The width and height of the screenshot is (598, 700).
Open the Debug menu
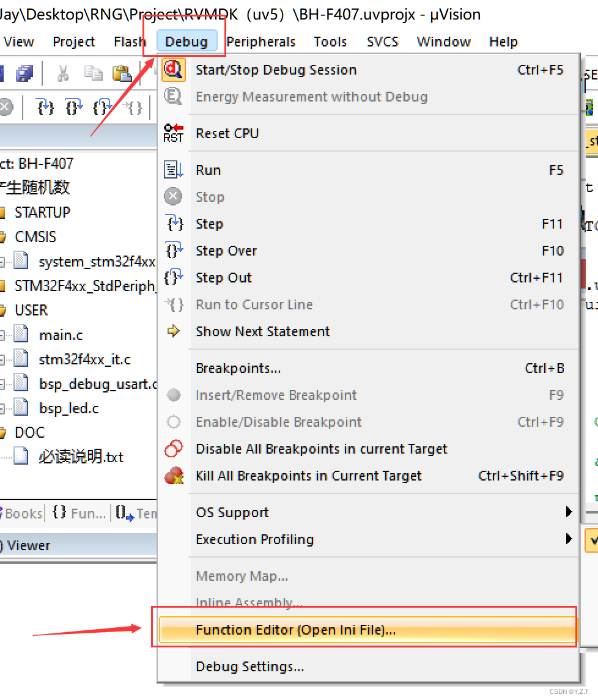click(186, 42)
